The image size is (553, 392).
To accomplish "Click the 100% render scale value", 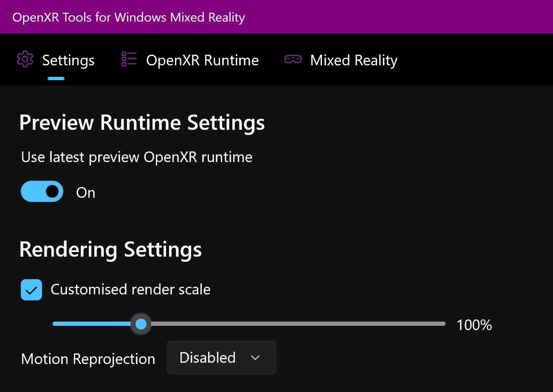I will point(474,325).
